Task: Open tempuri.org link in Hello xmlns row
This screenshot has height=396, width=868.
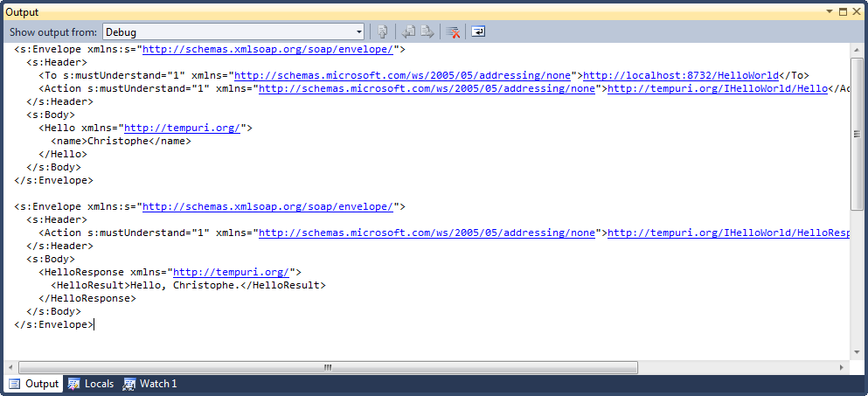Action: [182, 128]
